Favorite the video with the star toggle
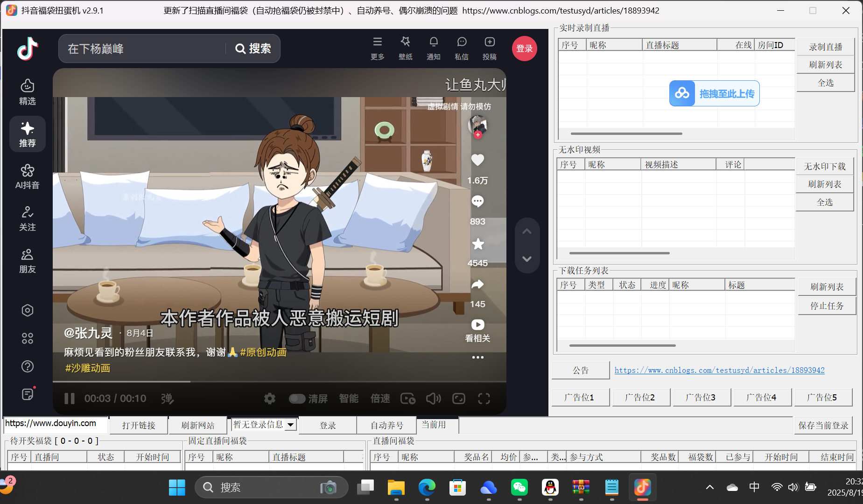This screenshot has height=504, width=863. click(x=477, y=244)
